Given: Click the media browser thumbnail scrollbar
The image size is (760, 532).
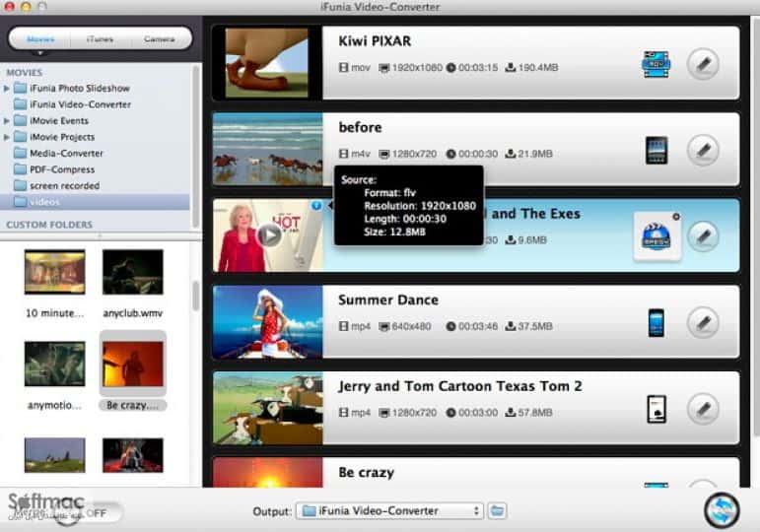Looking at the screenshot, I should (x=196, y=296).
